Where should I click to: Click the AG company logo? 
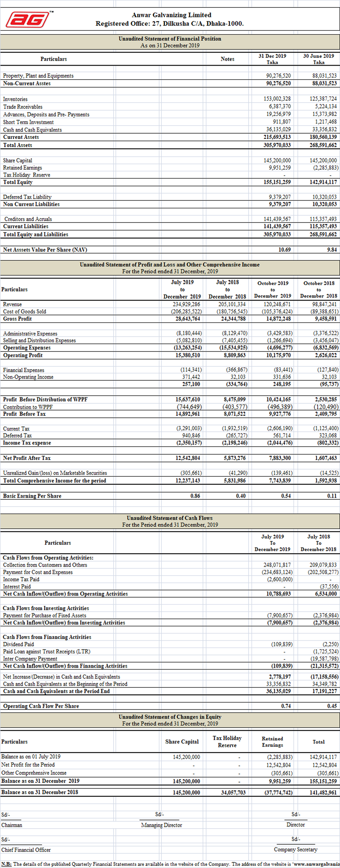click(x=29, y=19)
